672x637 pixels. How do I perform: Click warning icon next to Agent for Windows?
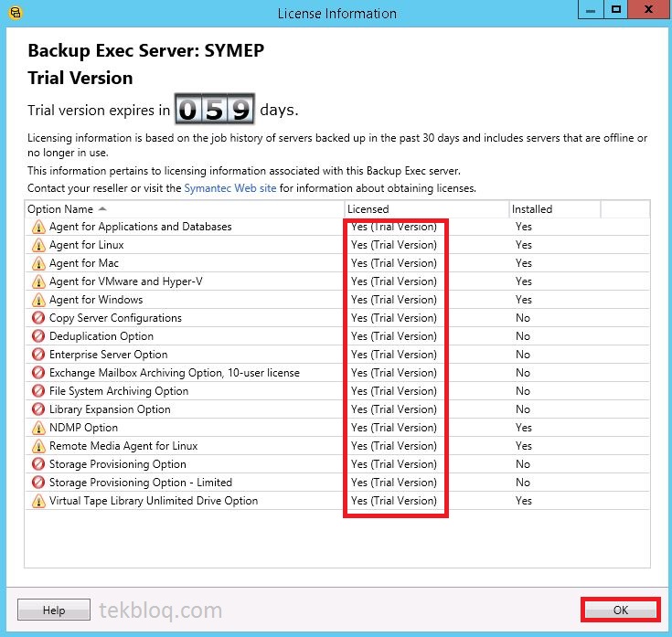click(38, 300)
